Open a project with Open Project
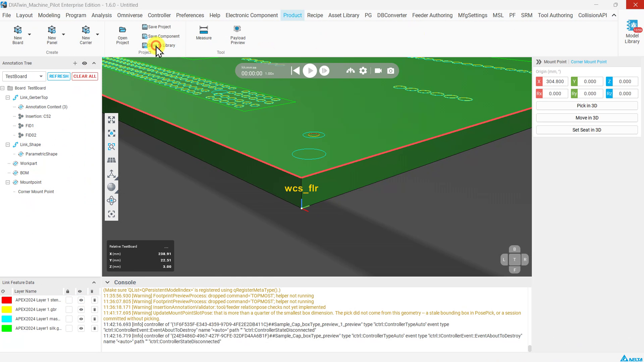 122,35
